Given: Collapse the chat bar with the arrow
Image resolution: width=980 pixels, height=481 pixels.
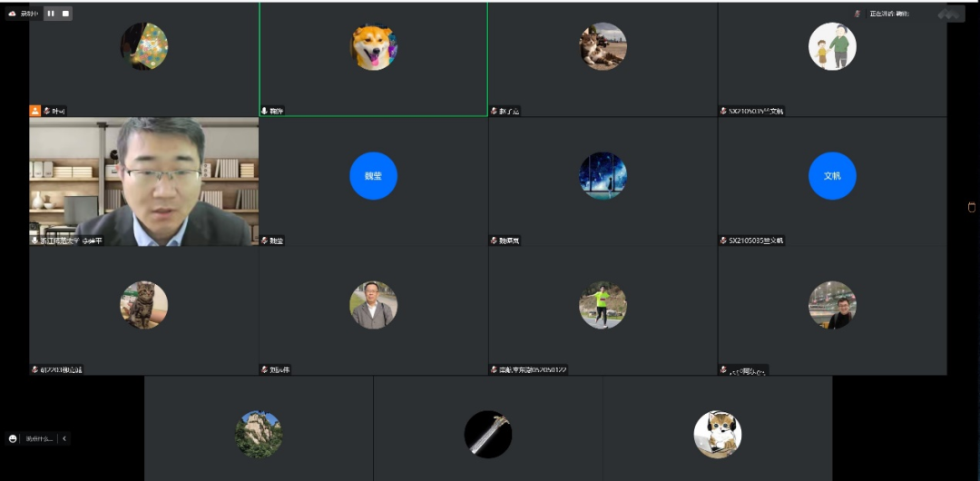Looking at the screenshot, I should point(64,438).
